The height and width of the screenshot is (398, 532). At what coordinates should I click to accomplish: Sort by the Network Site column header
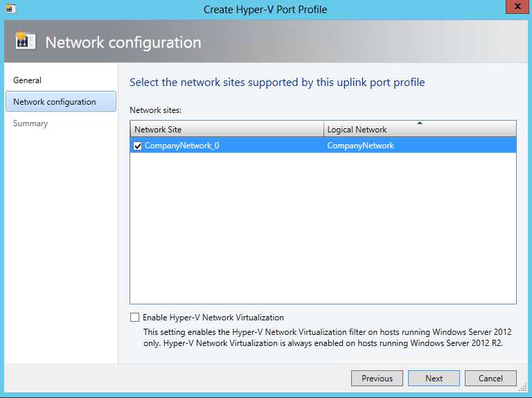(x=227, y=130)
